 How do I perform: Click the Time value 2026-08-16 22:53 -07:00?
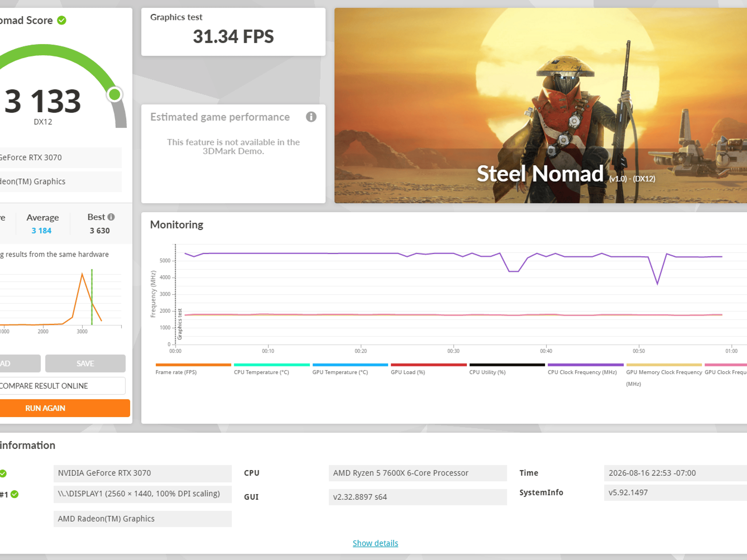(676, 473)
